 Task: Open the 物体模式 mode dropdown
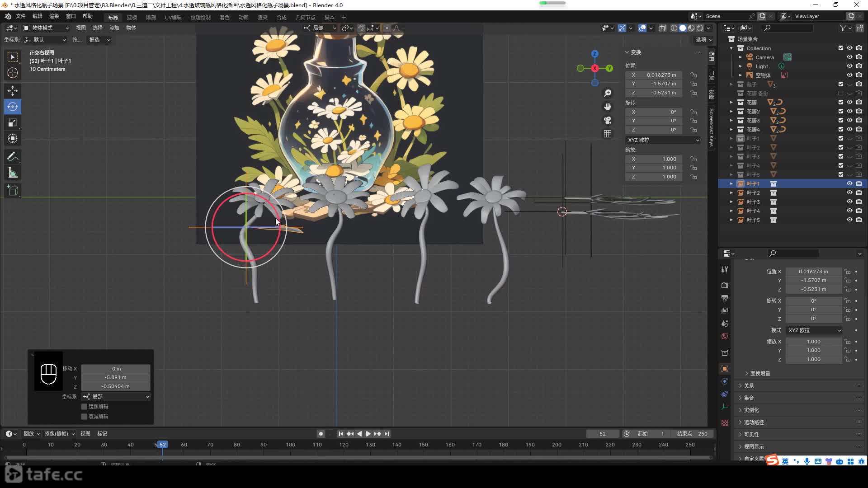click(x=46, y=28)
